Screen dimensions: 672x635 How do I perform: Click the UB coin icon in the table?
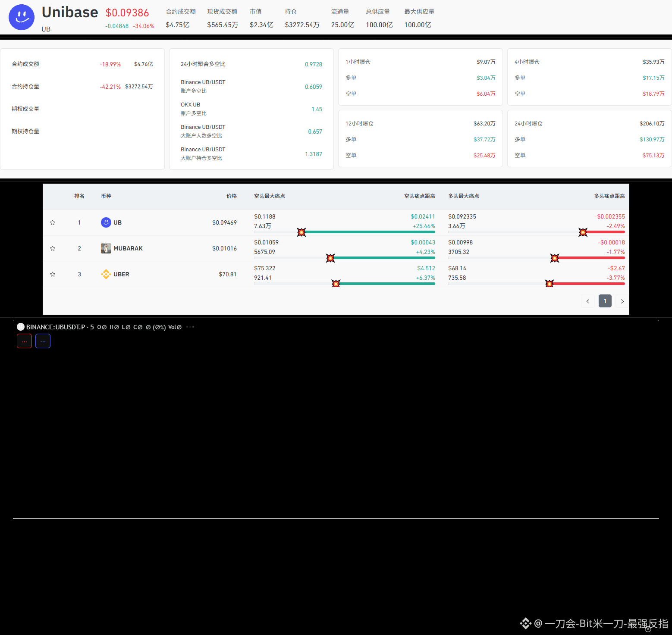point(106,222)
